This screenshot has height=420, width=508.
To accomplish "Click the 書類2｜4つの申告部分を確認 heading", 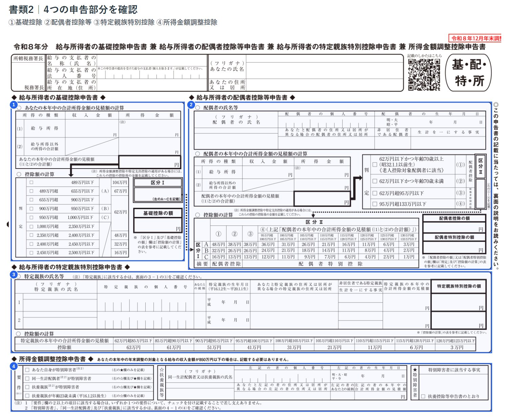I will (x=73, y=10).
